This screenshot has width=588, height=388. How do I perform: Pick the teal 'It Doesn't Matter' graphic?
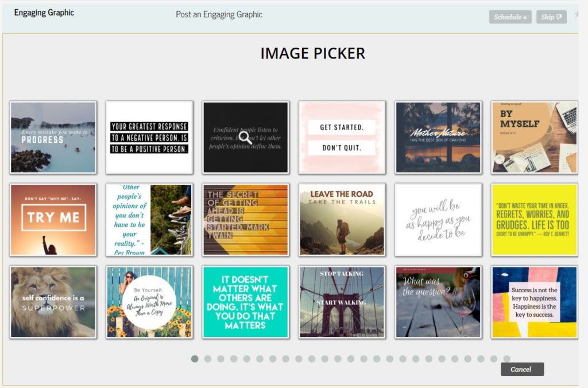[245, 302]
